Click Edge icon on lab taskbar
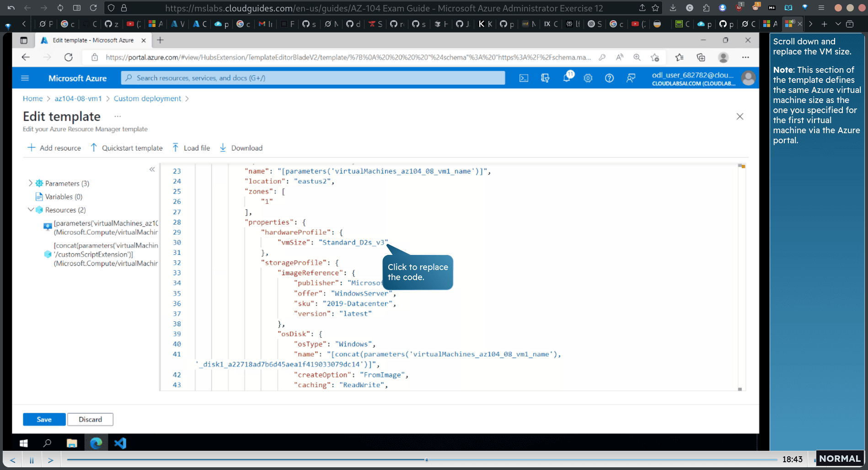868x470 pixels. (96, 443)
